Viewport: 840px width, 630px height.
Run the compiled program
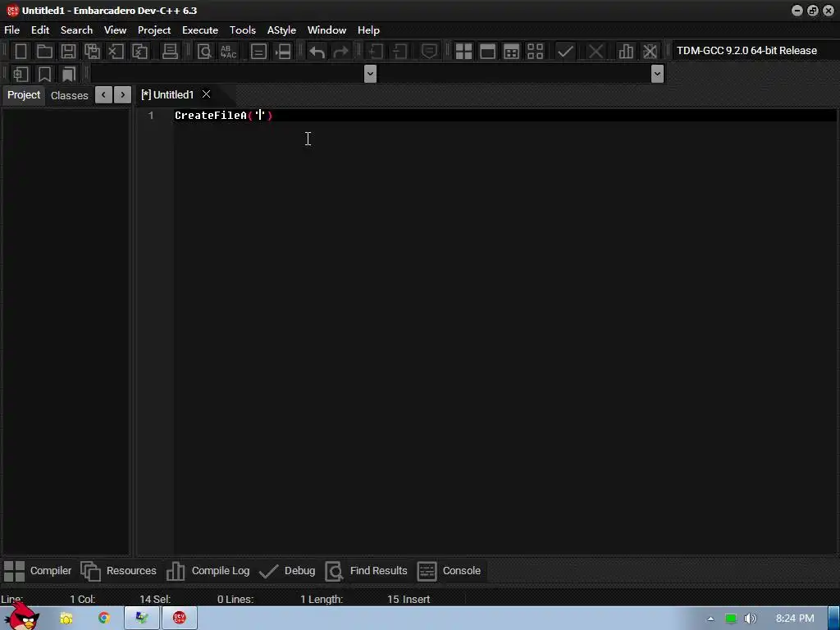487,52
